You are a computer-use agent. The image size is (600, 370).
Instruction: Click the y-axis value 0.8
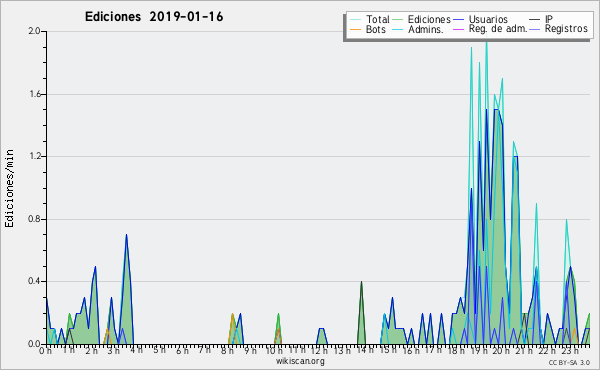point(34,219)
